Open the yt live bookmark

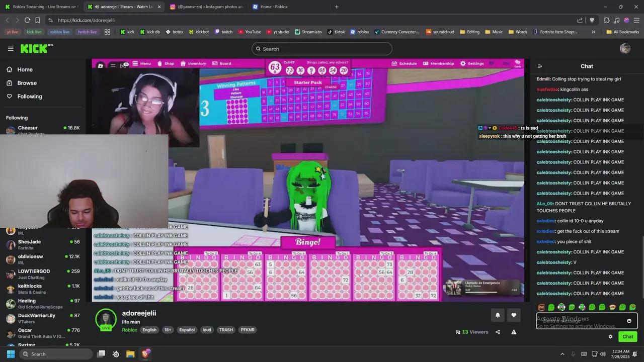coord(13,32)
